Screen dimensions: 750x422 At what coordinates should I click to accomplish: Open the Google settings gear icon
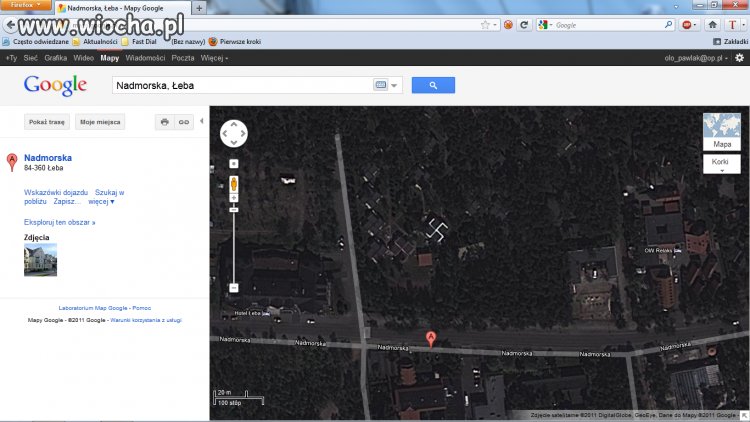pyautogui.click(x=739, y=58)
